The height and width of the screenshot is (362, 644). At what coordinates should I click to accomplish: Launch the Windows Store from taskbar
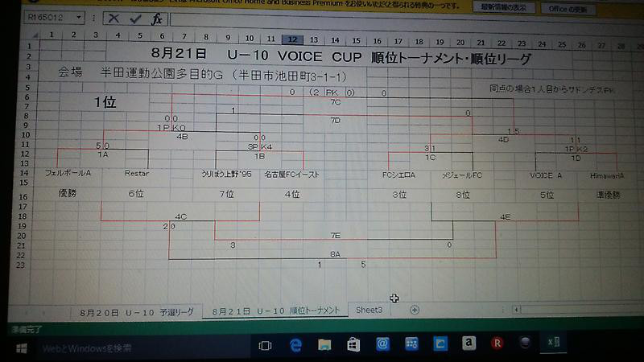[353, 344]
